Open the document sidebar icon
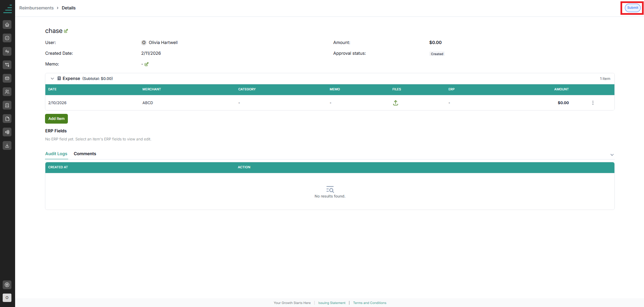 [7, 119]
